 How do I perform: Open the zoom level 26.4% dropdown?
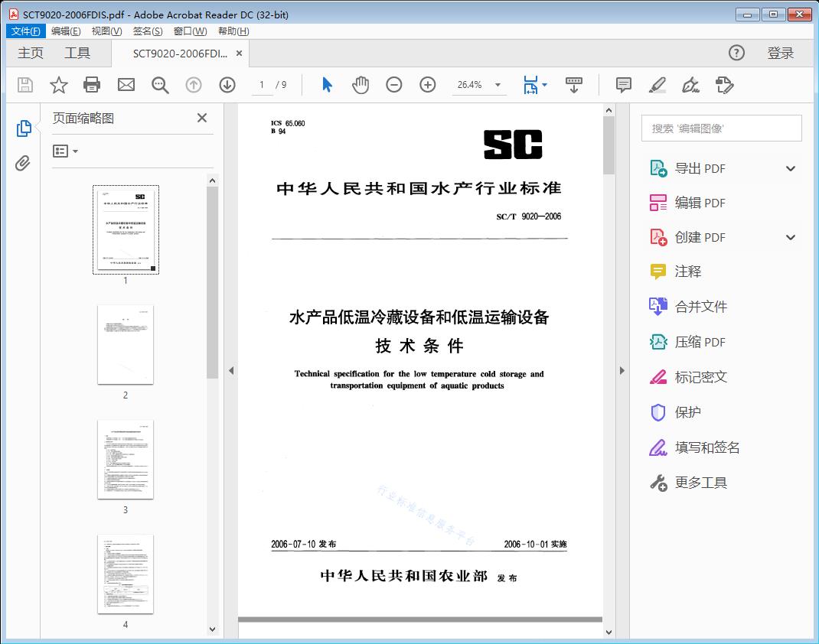(x=498, y=85)
